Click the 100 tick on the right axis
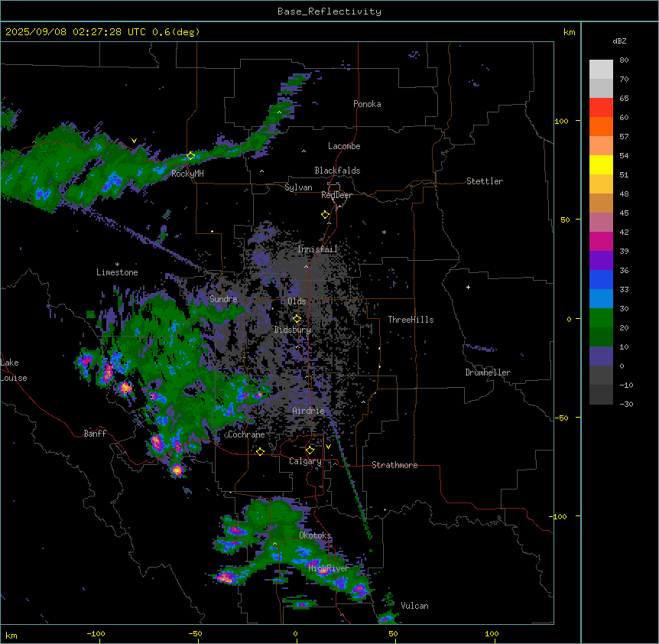Image resolution: width=659 pixels, height=644 pixels. [x=561, y=121]
